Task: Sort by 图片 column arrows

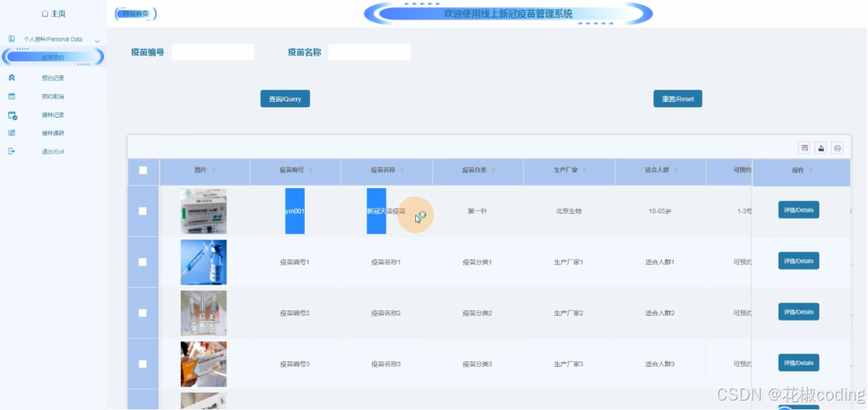Action: 214,170
